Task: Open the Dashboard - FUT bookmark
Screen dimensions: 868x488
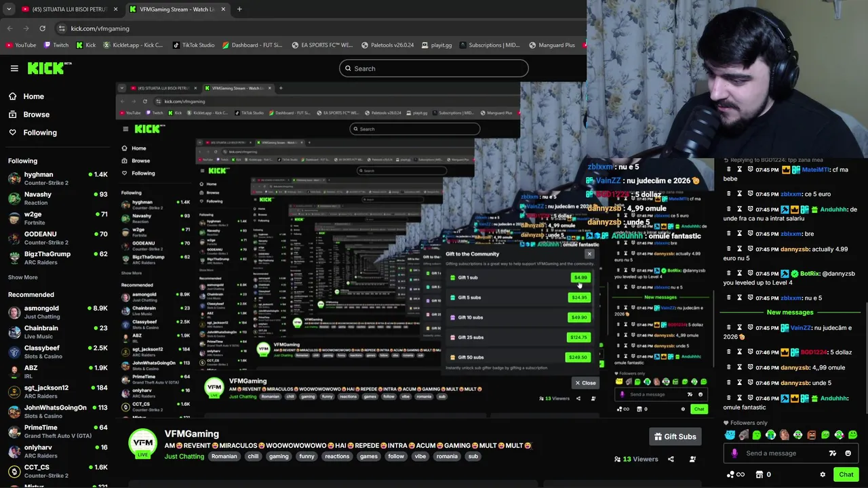Action: pyautogui.click(x=252, y=45)
